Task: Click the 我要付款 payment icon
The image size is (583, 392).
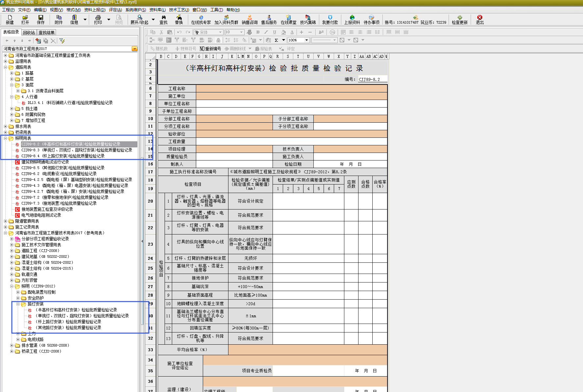Action: tap(330, 19)
